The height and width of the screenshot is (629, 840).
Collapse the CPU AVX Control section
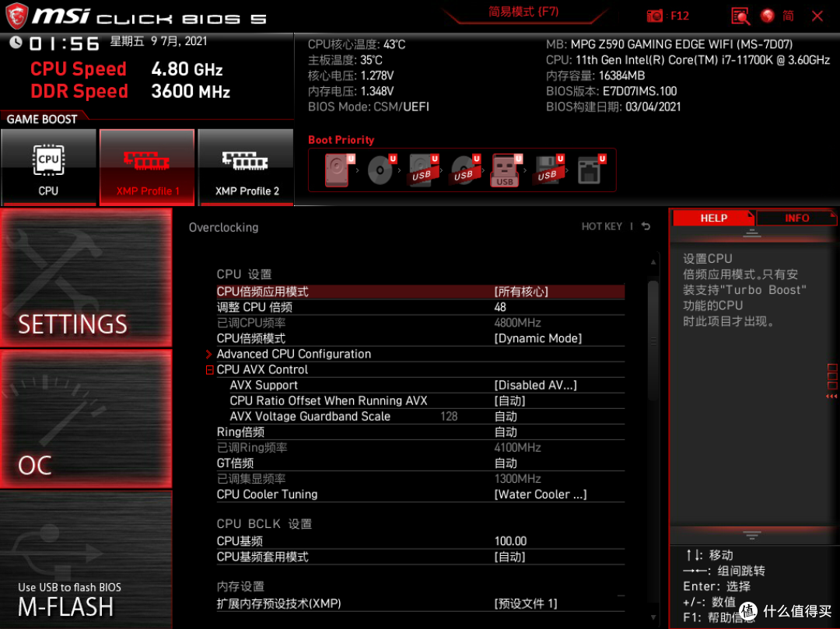(209, 370)
